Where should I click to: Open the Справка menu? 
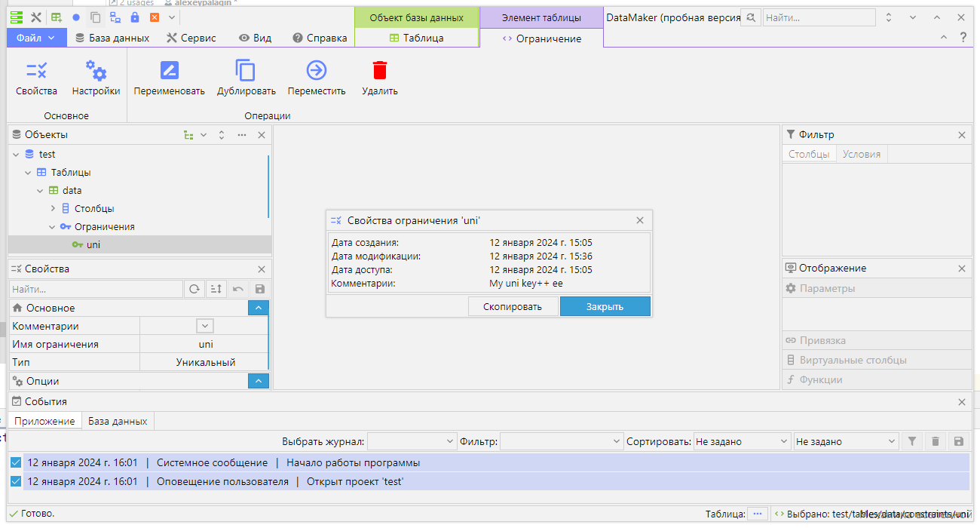coord(320,38)
